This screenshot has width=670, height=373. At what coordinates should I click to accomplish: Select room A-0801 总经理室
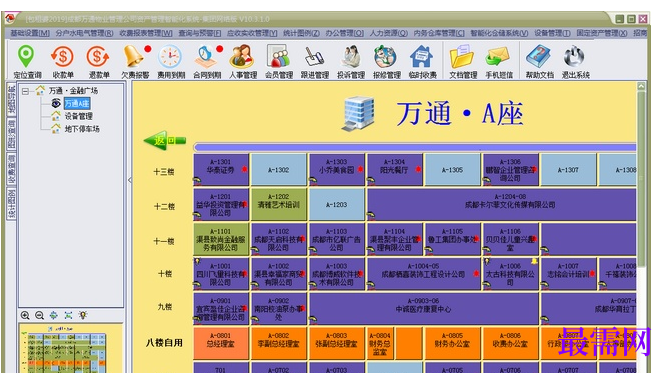pyautogui.click(x=221, y=344)
